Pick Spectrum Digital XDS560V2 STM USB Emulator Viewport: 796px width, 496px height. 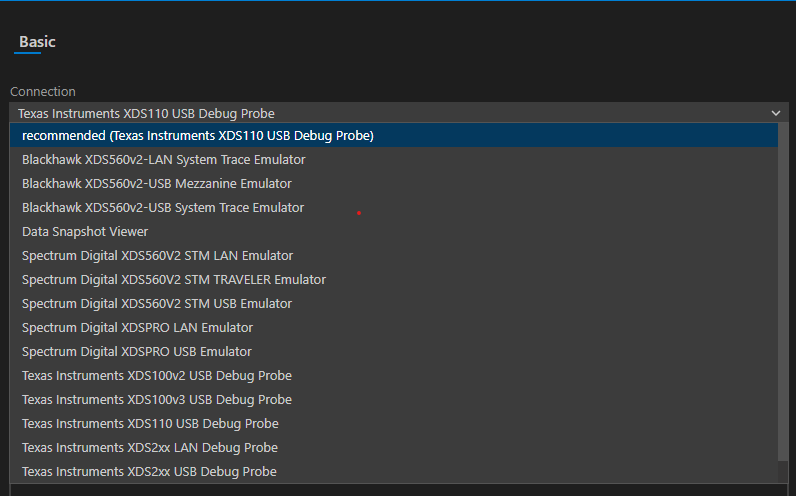[x=157, y=304]
